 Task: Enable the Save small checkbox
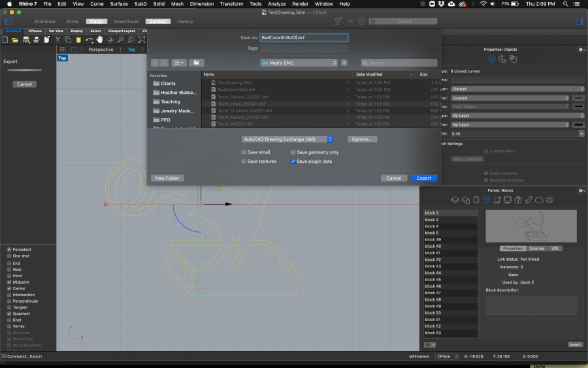pyautogui.click(x=244, y=152)
